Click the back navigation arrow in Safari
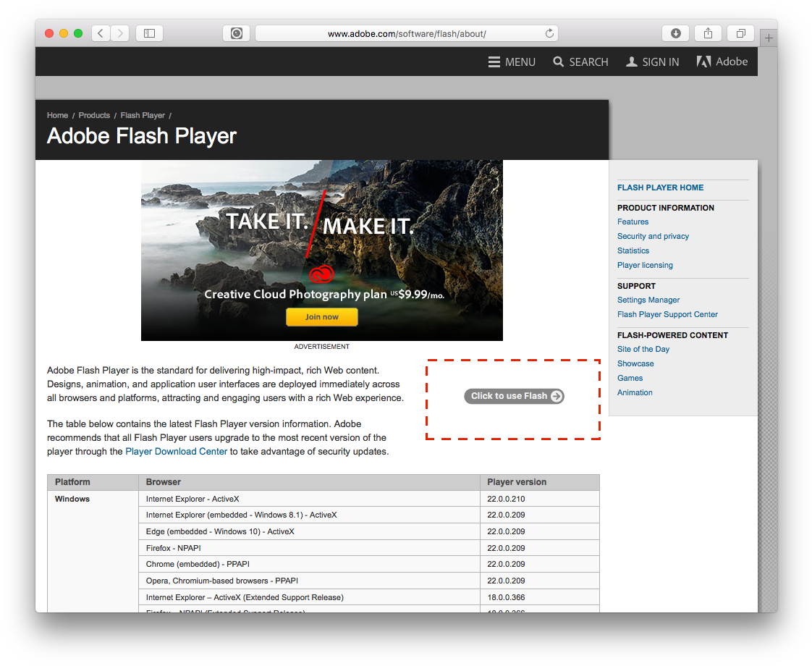812x666 pixels. pyautogui.click(x=100, y=33)
